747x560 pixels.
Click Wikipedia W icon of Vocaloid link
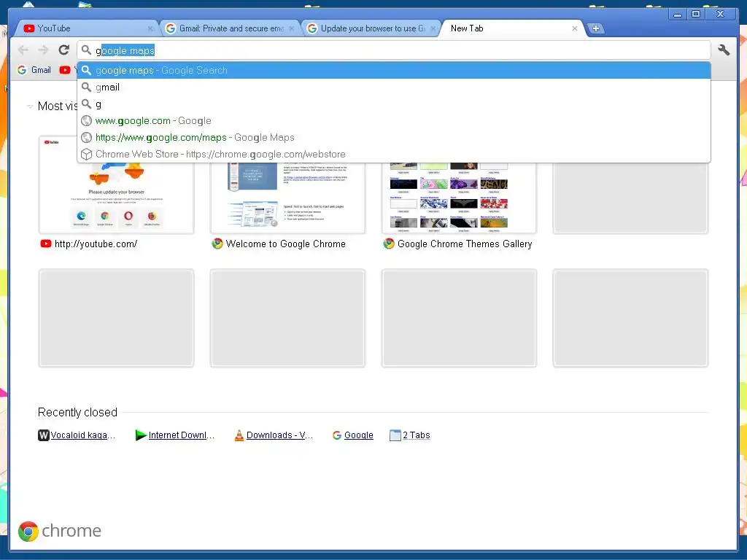[43, 435]
